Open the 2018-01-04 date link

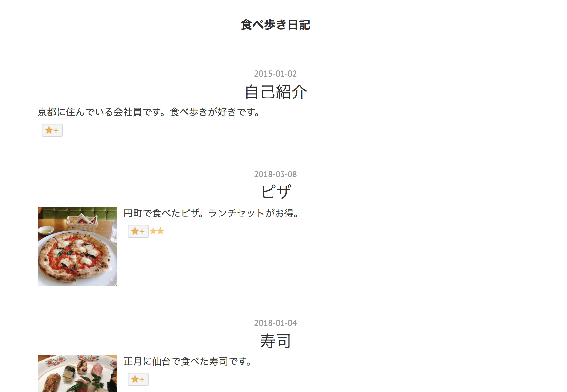pyautogui.click(x=276, y=323)
